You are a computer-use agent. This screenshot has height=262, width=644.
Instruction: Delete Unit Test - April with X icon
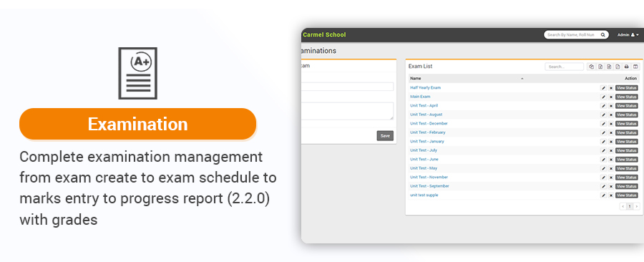point(611,106)
